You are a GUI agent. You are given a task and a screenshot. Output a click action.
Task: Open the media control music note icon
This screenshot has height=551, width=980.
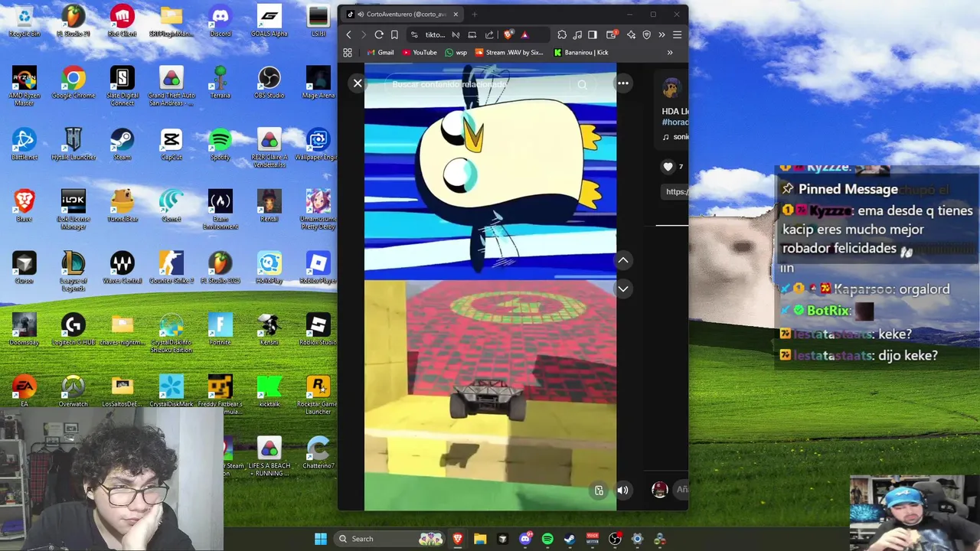click(x=577, y=34)
